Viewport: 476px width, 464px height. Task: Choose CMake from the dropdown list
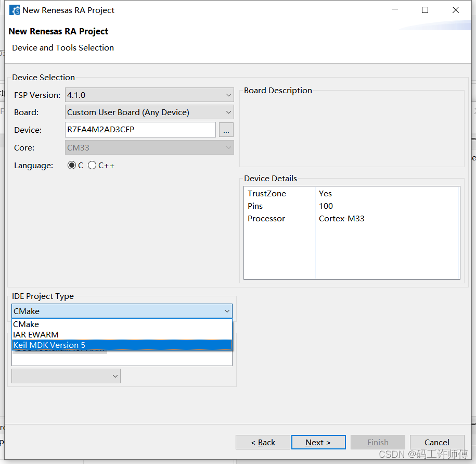pyautogui.click(x=122, y=324)
